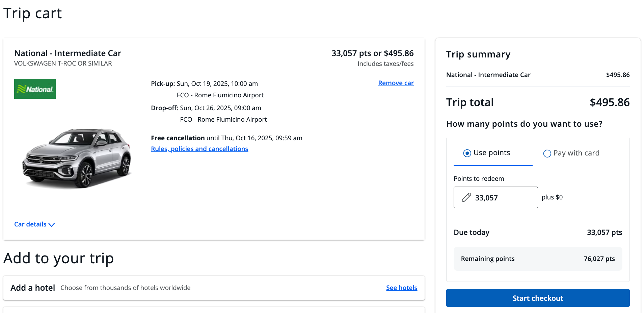Expand the Car details section
Screen dimensions: 644x313
[x=30, y=224]
